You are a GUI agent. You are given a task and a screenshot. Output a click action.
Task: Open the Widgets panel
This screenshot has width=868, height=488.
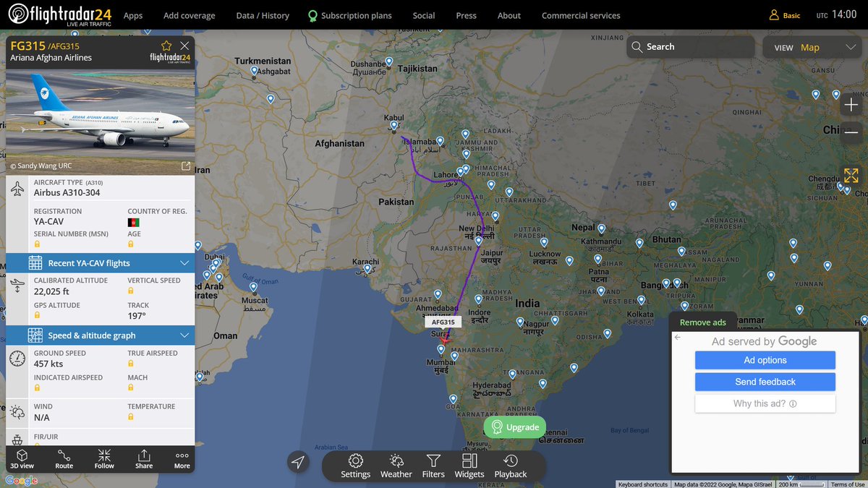pyautogui.click(x=469, y=466)
